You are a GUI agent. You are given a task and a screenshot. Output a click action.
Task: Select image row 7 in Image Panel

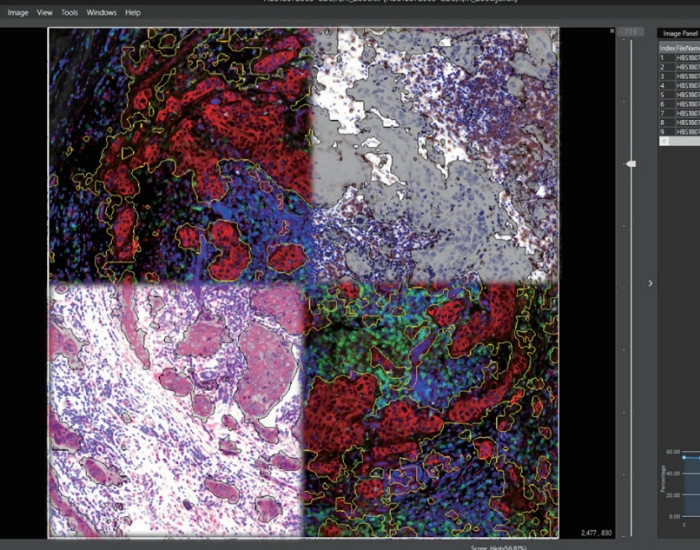point(679,113)
